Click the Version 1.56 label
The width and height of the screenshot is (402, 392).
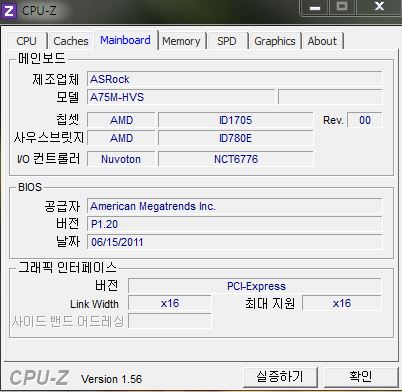tap(111, 379)
